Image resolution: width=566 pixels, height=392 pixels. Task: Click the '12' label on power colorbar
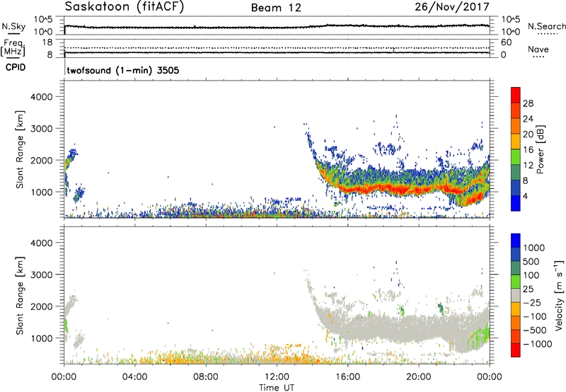tap(528, 166)
